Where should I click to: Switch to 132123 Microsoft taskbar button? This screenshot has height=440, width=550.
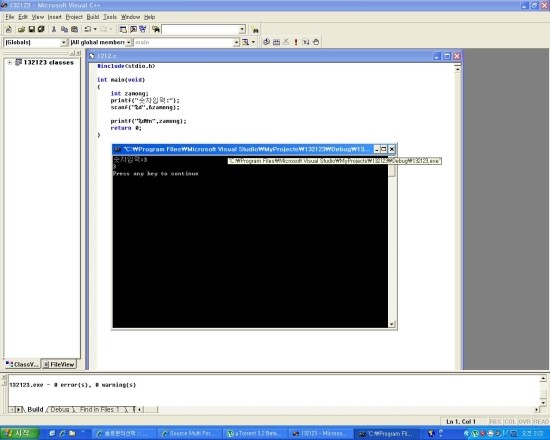click(x=321, y=434)
